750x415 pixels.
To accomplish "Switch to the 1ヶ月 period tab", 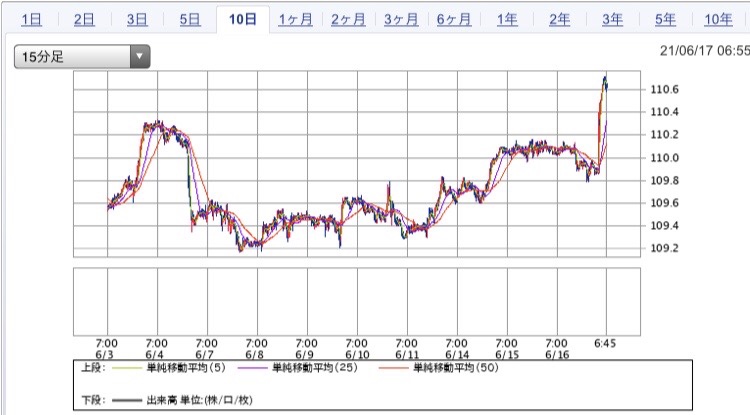I will click(x=295, y=20).
